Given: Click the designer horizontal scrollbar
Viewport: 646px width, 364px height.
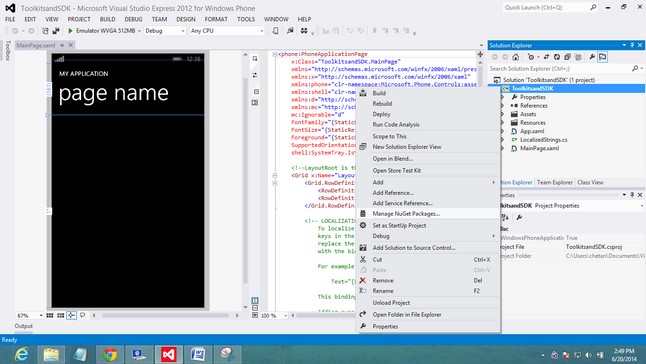Looking at the screenshot, I should coord(166,315).
